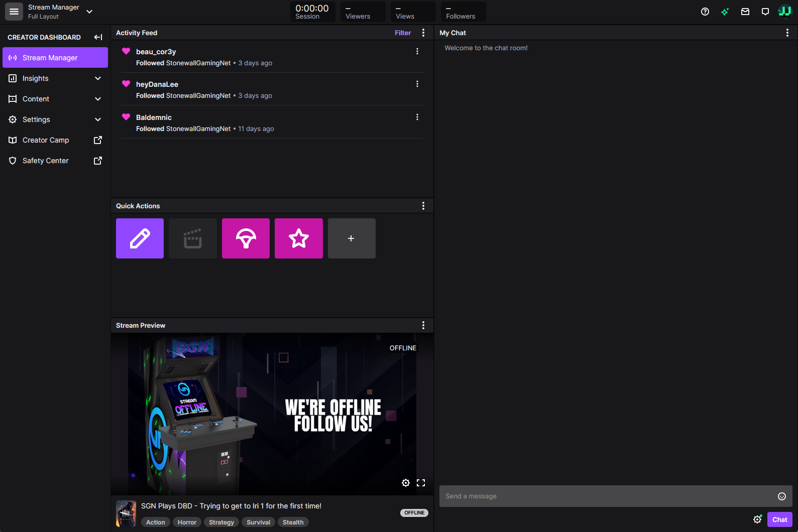Click the username Baldemnic
798x532 pixels.
(154, 117)
